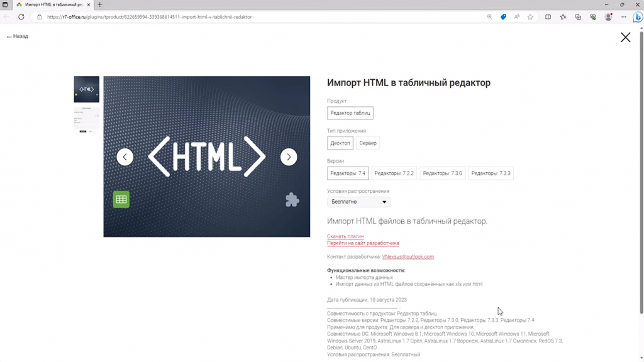
Task: Show the next product image with right arrow
Action: click(289, 157)
